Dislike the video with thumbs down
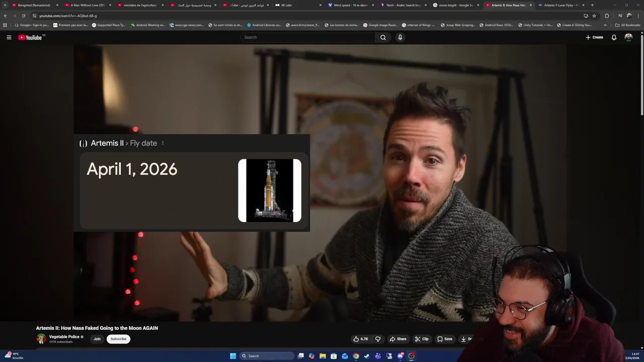 (378, 339)
